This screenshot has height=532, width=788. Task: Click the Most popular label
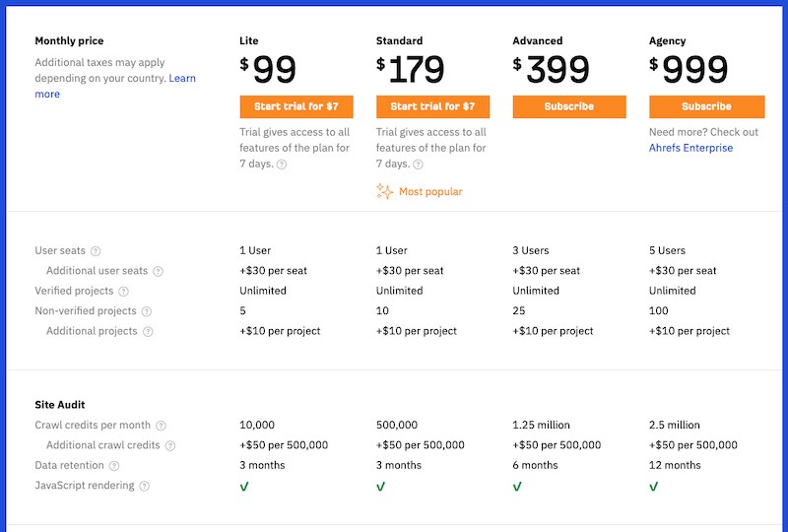tap(430, 191)
